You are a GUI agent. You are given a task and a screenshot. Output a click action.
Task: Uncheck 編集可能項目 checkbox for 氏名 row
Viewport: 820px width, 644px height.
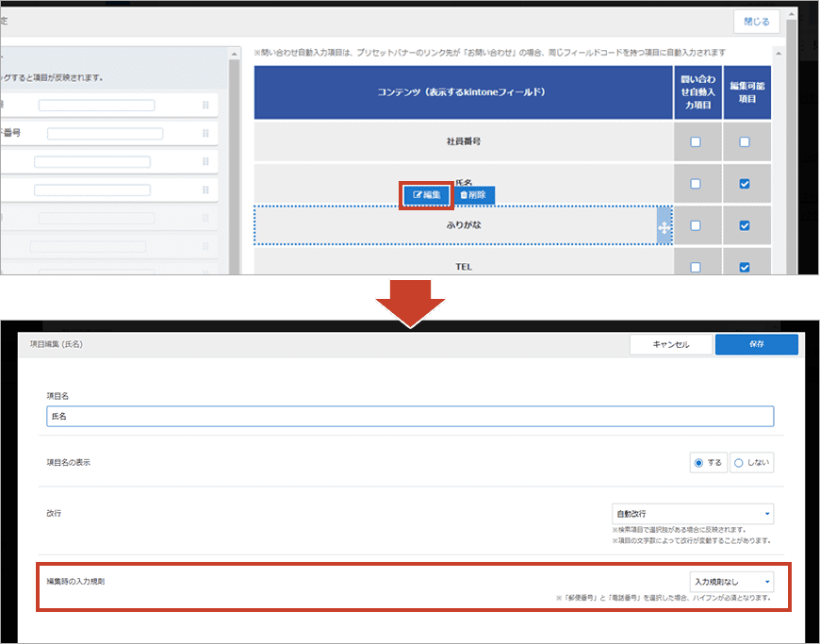point(745,184)
